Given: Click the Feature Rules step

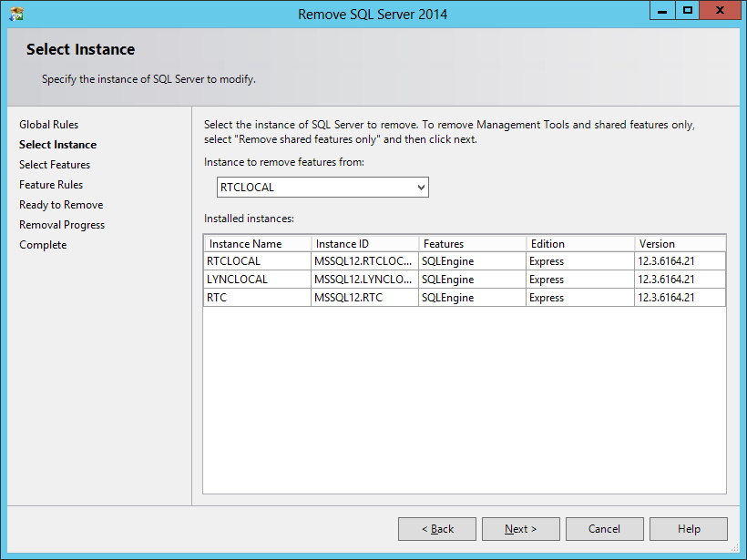Looking at the screenshot, I should (x=51, y=185).
